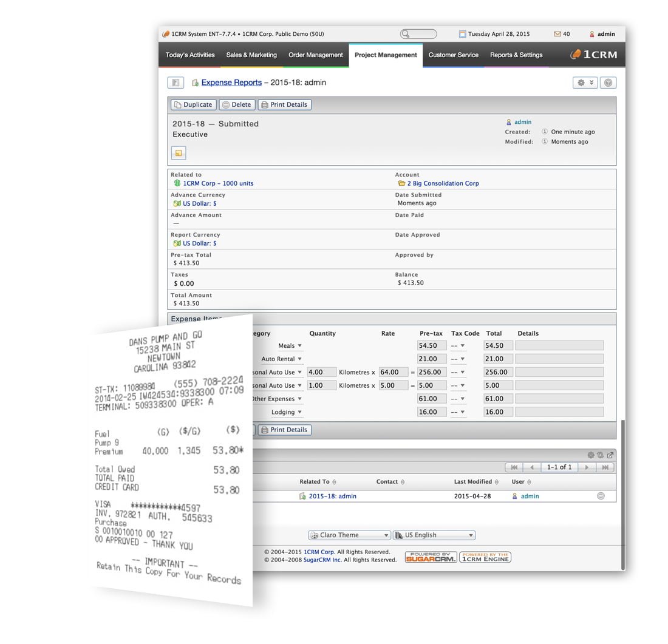
Task: Click the Duplicate button
Action: tap(193, 105)
